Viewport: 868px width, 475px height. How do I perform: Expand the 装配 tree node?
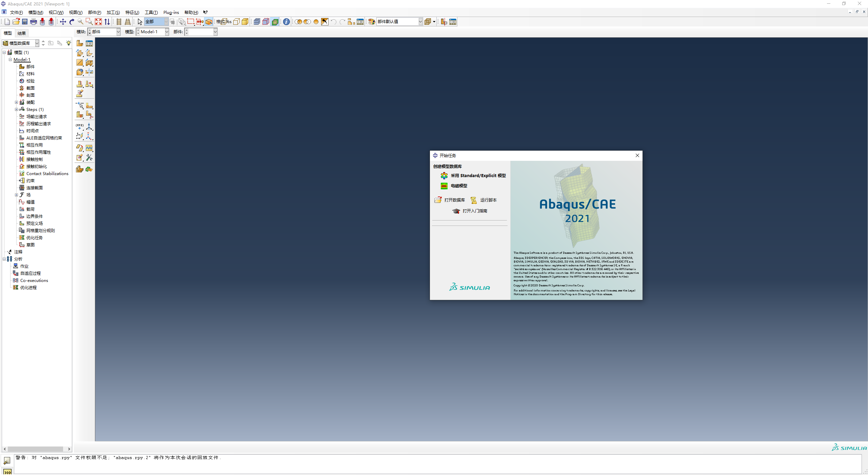click(16, 102)
